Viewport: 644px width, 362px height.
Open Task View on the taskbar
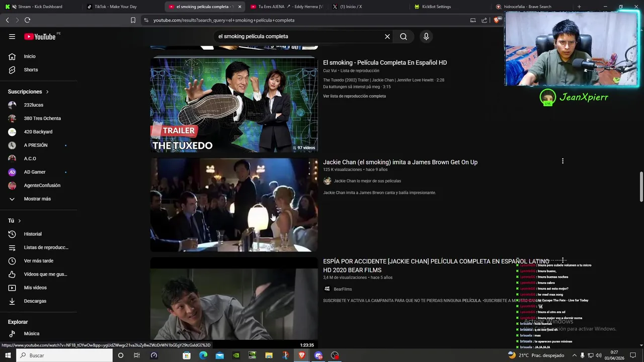pos(136,355)
